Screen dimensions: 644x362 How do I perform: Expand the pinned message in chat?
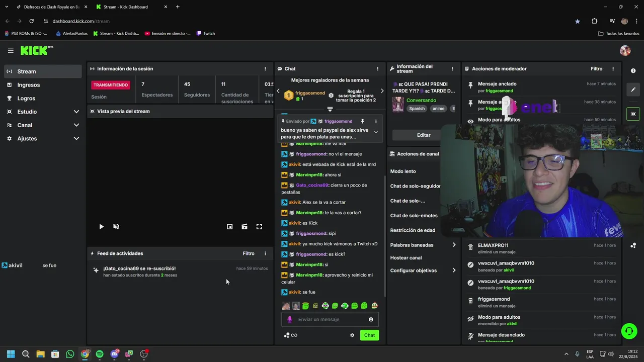376,132
